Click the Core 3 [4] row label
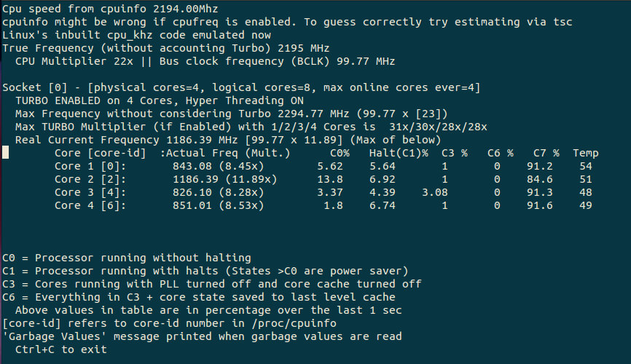The height and width of the screenshot is (364, 631). pos(90,192)
